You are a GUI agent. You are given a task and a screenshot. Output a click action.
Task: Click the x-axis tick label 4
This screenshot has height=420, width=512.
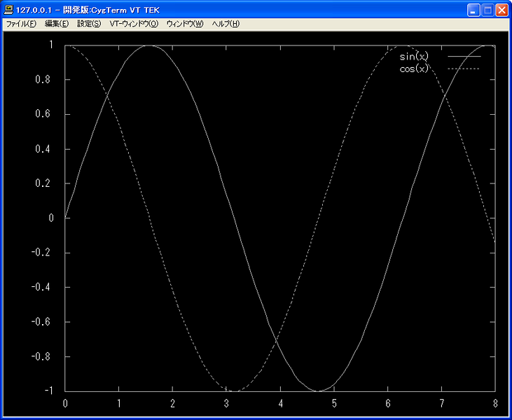280,403
